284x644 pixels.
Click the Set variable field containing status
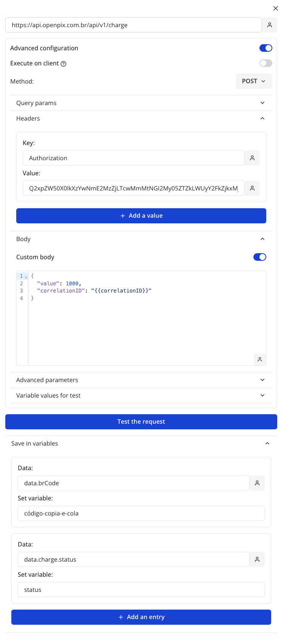click(x=141, y=590)
